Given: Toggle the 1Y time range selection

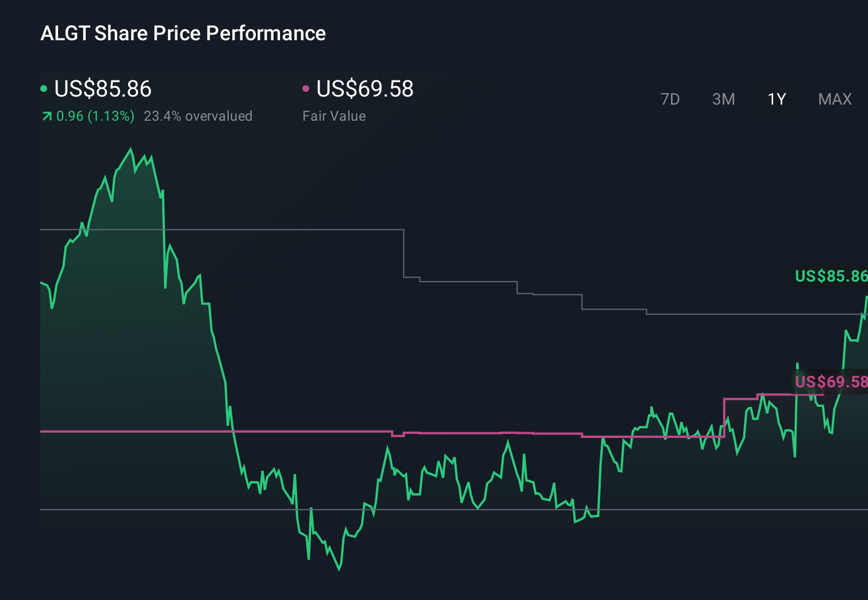Looking at the screenshot, I should pos(776,99).
